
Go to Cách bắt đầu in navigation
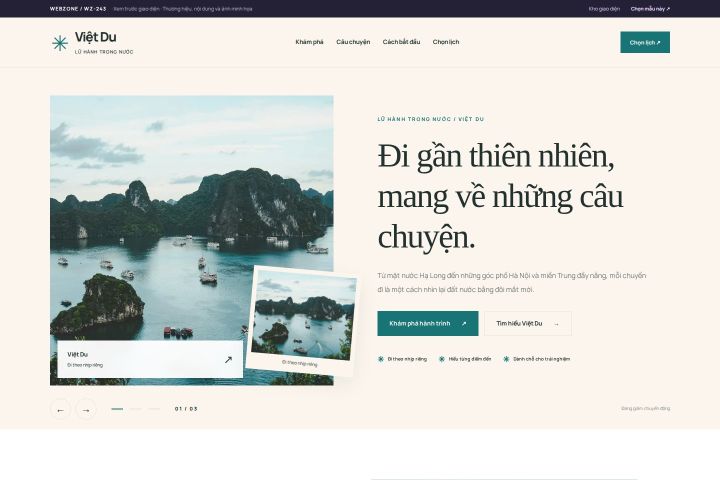click(x=401, y=42)
